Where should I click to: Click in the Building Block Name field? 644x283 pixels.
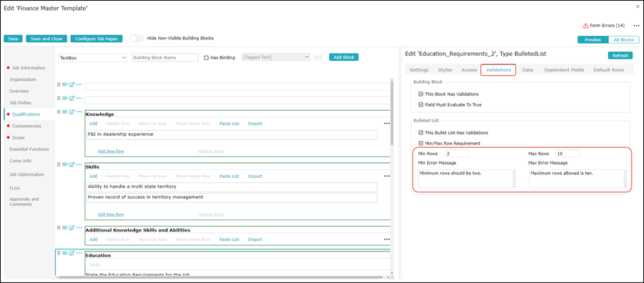[x=165, y=58]
